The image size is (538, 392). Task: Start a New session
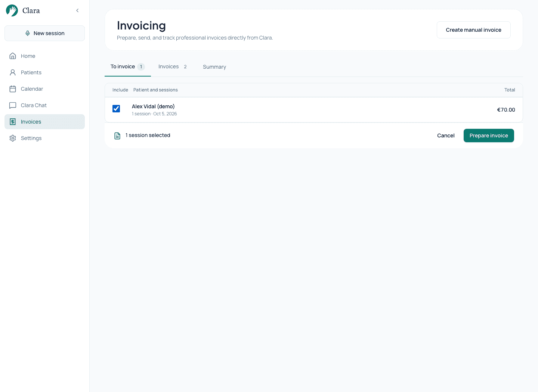pyautogui.click(x=44, y=33)
